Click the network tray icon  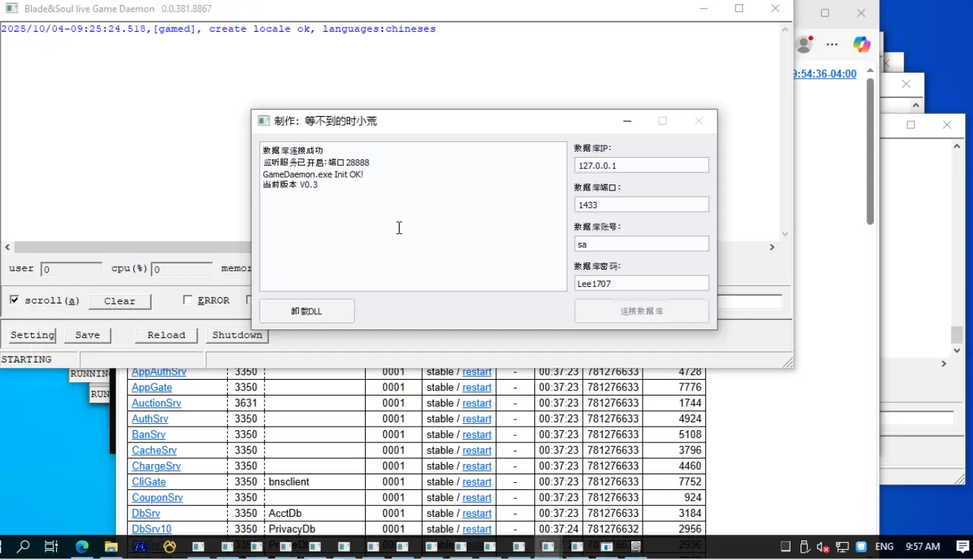click(x=842, y=547)
